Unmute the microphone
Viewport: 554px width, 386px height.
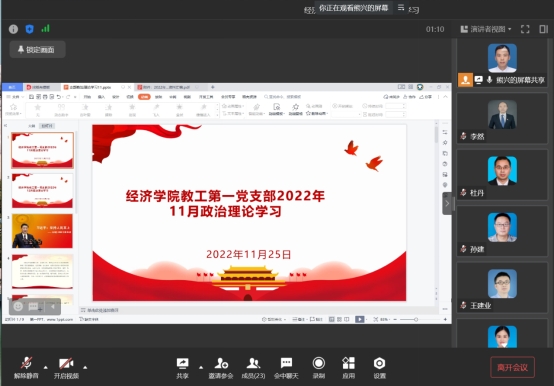pos(26,368)
